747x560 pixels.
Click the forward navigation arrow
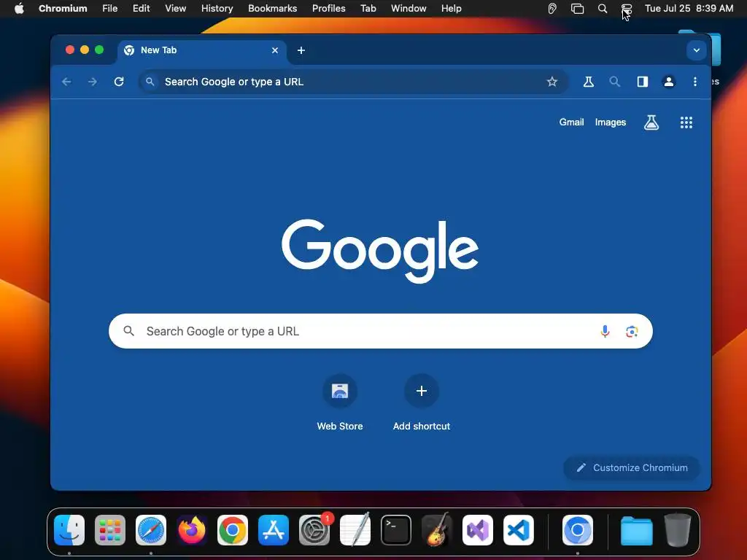93,82
